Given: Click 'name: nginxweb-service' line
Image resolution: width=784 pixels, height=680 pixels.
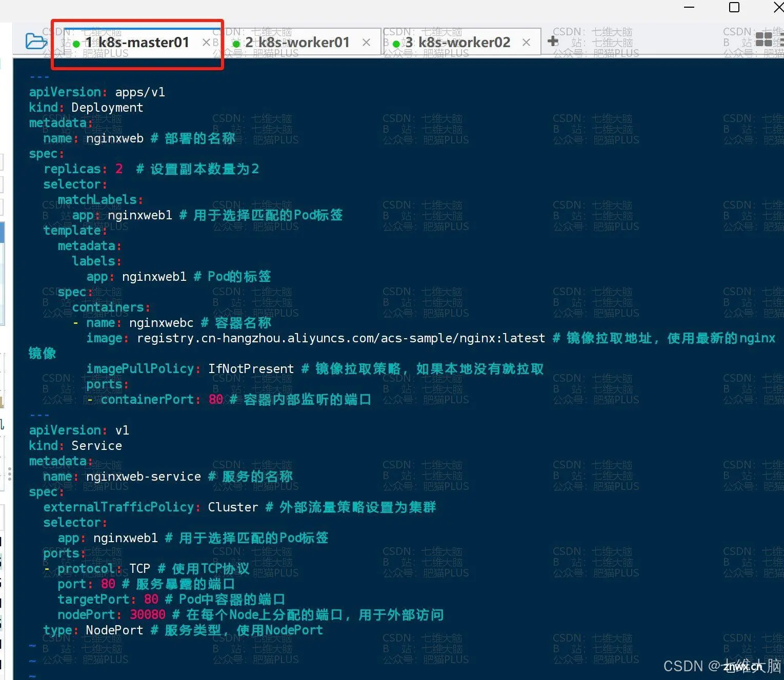Looking at the screenshot, I should pyautogui.click(x=168, y=477).
